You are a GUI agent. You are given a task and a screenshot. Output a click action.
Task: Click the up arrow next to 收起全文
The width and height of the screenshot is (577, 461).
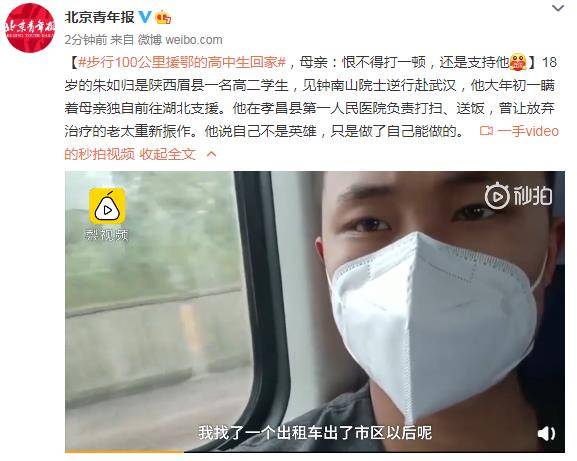pos(211,154)
